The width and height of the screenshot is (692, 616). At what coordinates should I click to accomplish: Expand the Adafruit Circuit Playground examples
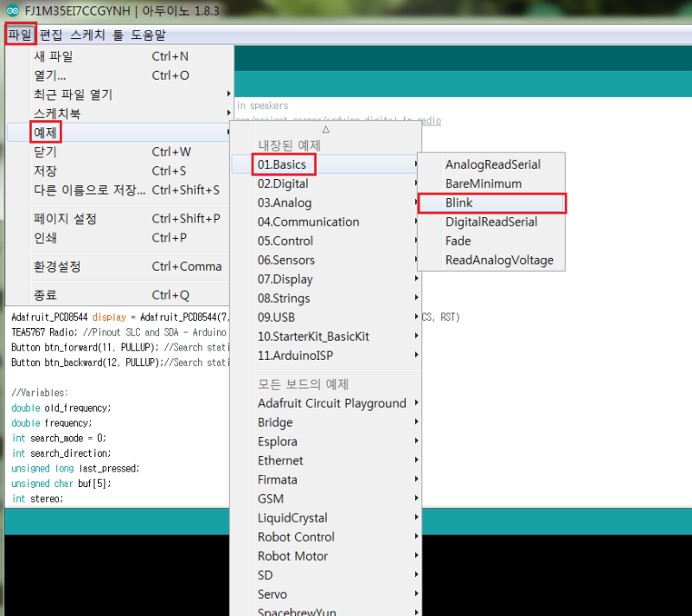(x=332, y=403)
